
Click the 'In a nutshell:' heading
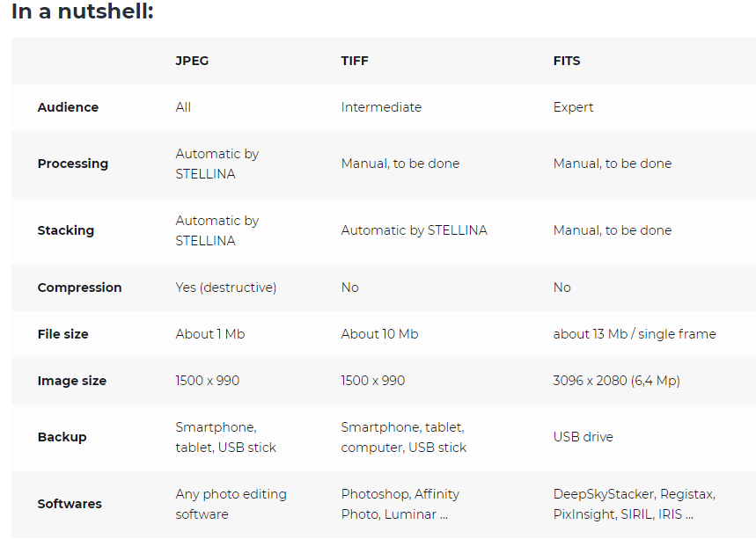83,11
